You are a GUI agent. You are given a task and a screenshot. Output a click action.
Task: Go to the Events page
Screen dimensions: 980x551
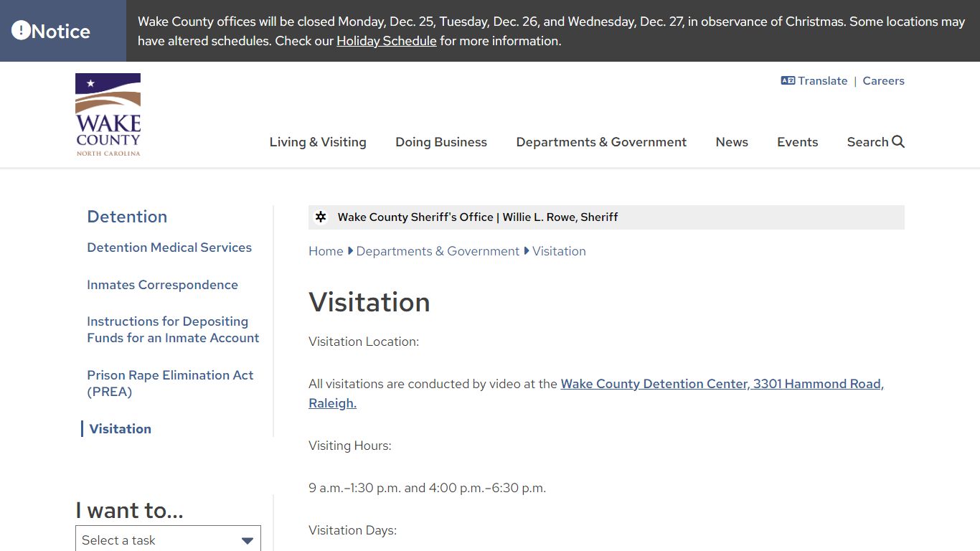797,142
